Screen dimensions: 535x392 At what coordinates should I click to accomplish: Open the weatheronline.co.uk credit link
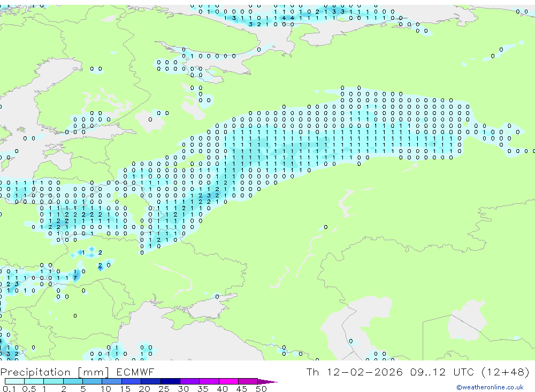[490, 387]
